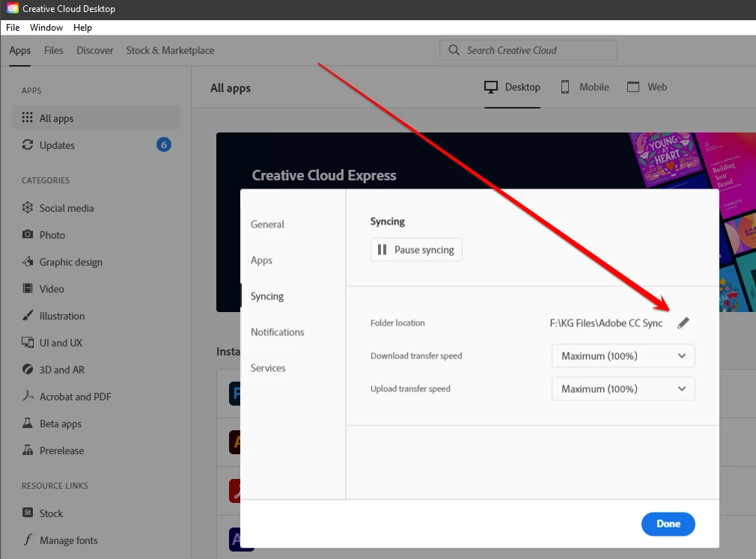Screen dimensions: 756x559
Task: Click the pause icon in Pause syncing
Action: [x=382, y=250]
